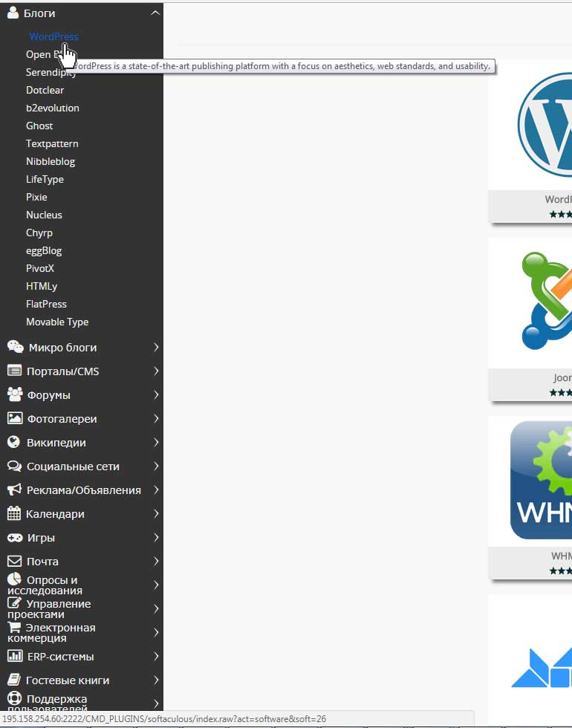Click the Реклама/Объявления megaphone icon
The height and width of the screenshot is (728, 572).
14,490
